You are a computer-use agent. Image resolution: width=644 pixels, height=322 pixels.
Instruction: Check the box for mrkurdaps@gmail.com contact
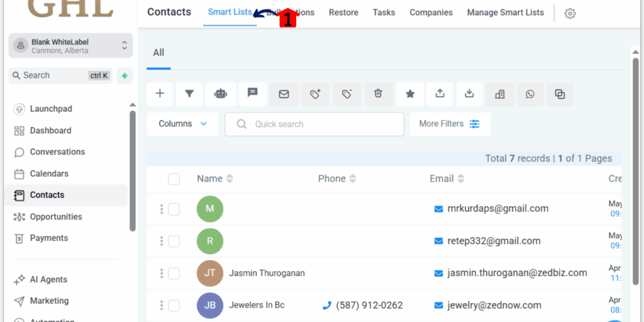click(x=174, y=209)
